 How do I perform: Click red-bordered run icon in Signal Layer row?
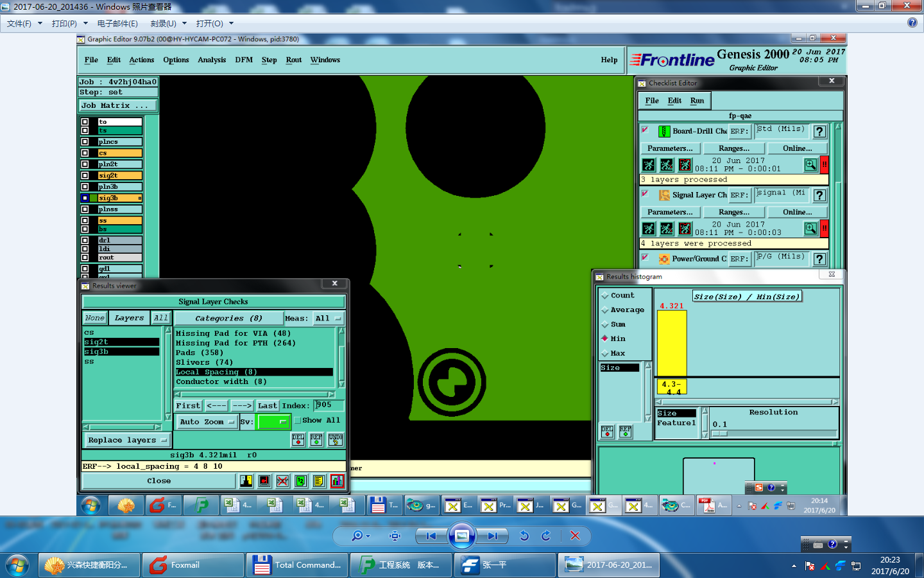coord(685,229)
